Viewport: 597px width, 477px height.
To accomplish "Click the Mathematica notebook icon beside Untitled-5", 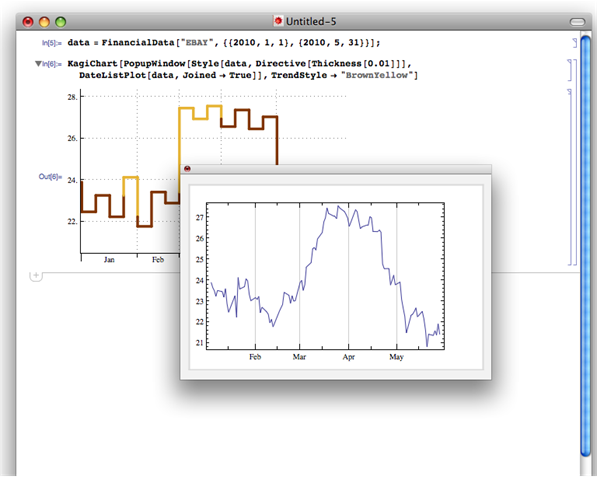I will pos(278,21).
